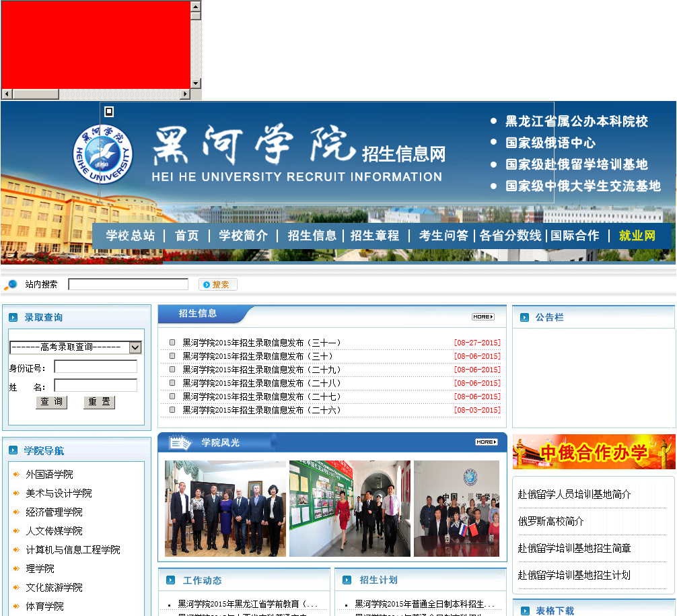Click the 重置 button
677x616 pixels.
point(100,402)
